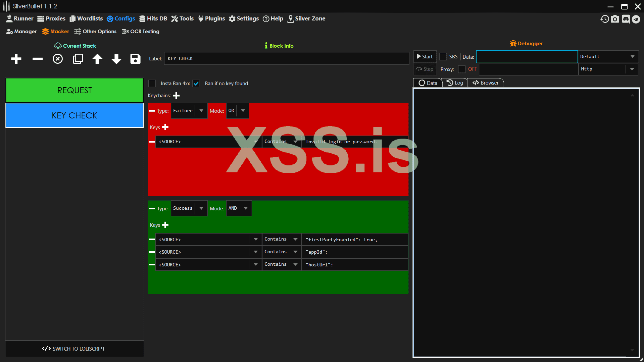Click the duplicate block icon
Viewport: 644px width, 362px height.
pos(78,59)
